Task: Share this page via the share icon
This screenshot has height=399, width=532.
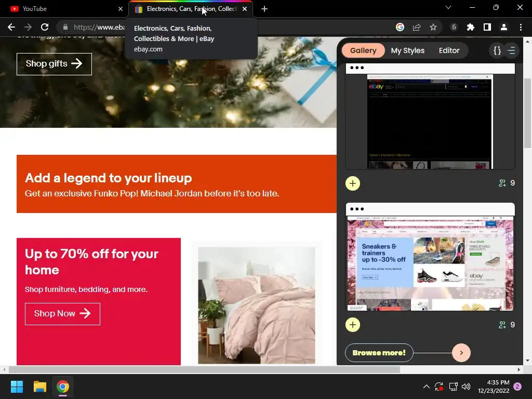Action: (417, 27)
